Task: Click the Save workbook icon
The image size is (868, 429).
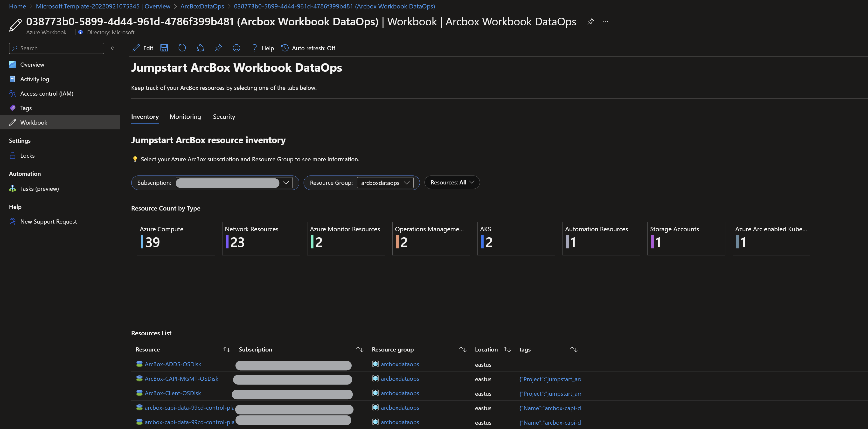Action: pyautogui.click(x=164, y=48)
